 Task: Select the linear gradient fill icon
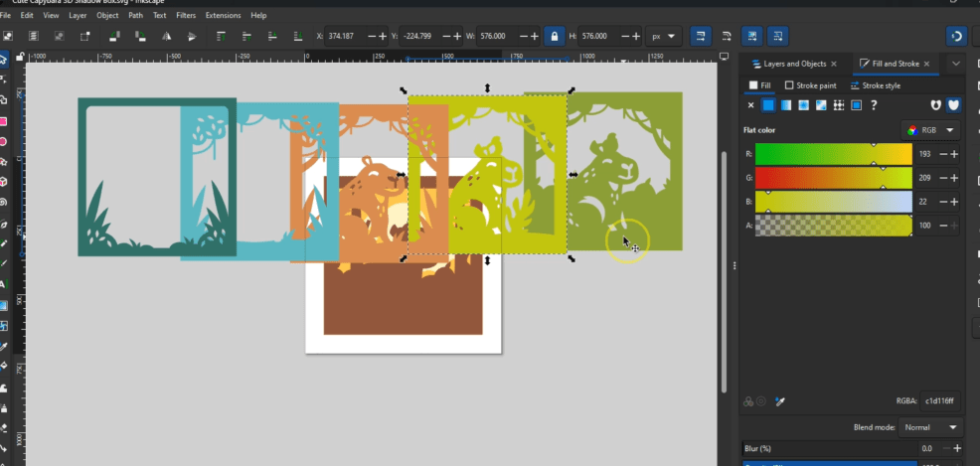pos(785,105)
